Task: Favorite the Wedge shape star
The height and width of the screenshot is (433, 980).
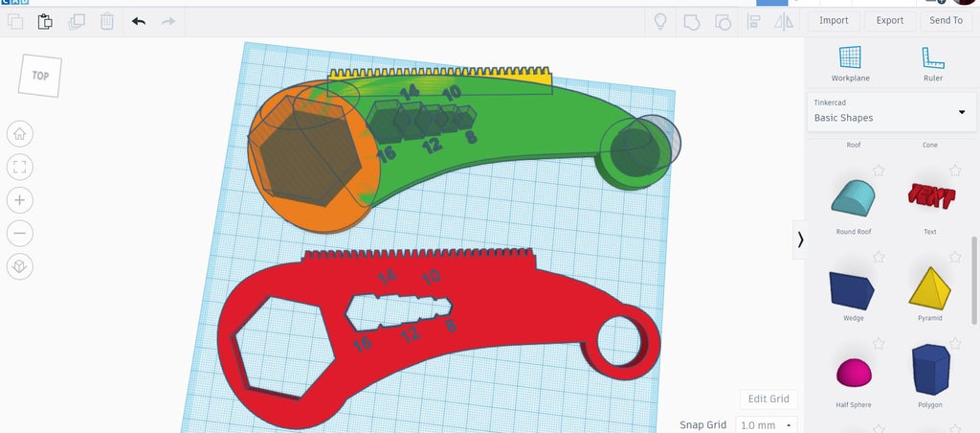Action: tap(879, 257)
